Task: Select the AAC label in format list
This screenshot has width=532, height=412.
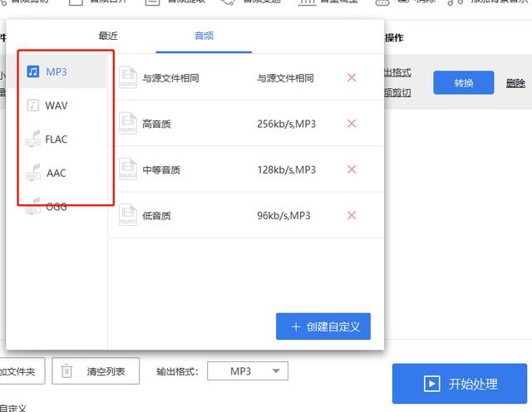Action: (x=57, y=173)
